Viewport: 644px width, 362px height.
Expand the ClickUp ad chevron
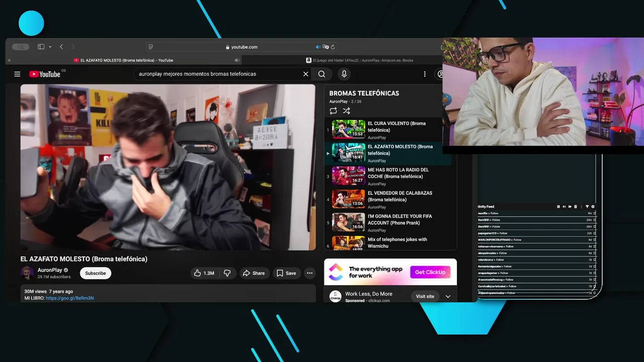448,296
